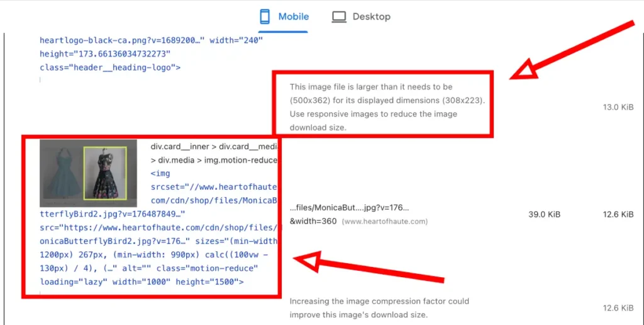
Task: Click the lower red arrow annotation
Action: 370,267
